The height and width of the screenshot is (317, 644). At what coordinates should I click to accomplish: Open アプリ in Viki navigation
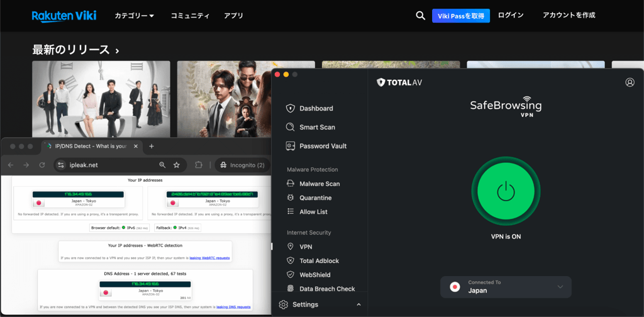(234, 16)
